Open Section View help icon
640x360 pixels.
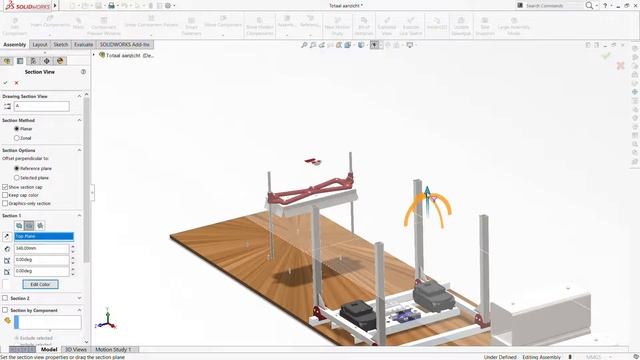(83, 72)
